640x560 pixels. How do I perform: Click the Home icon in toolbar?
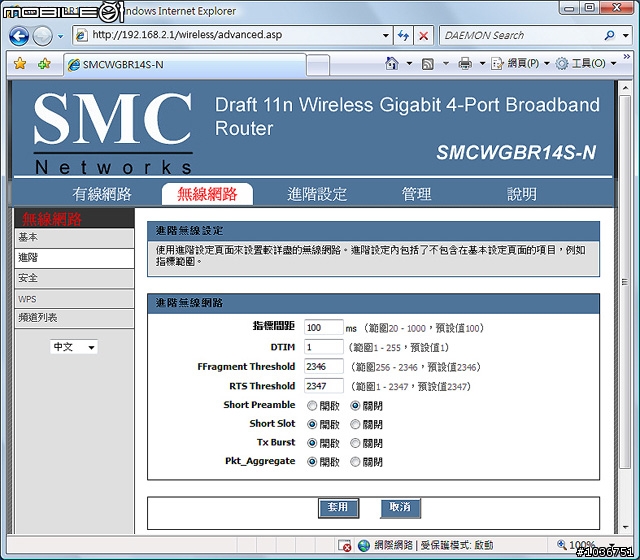click(x=391, y=63)
